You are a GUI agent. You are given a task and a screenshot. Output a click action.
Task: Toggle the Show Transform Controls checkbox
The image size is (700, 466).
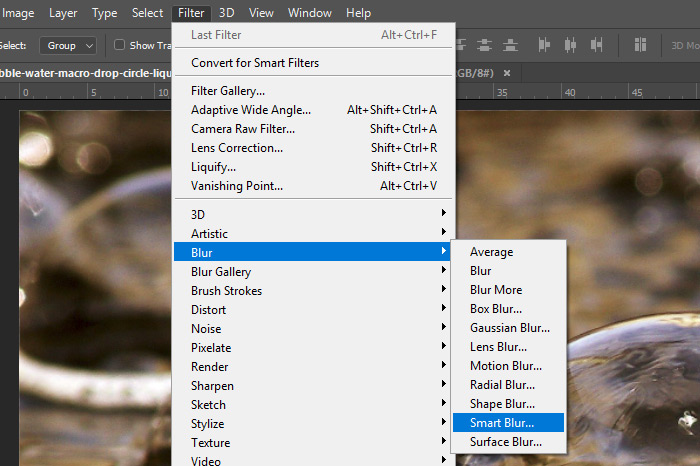tap(119, 45)
